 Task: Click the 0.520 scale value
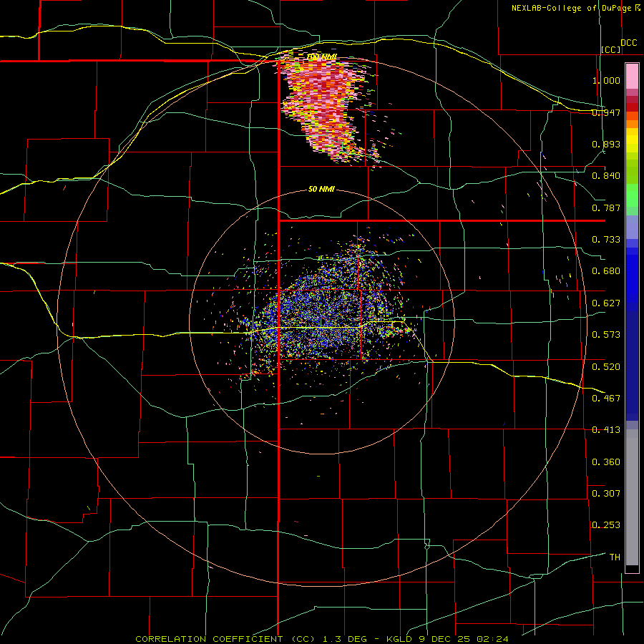(x=606, y=366)
